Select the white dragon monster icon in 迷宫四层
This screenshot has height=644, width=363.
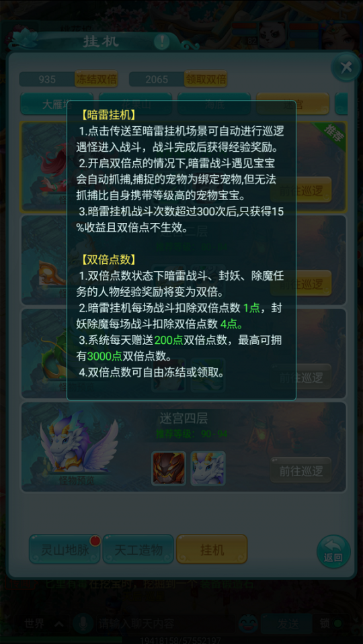pos(208,468)
